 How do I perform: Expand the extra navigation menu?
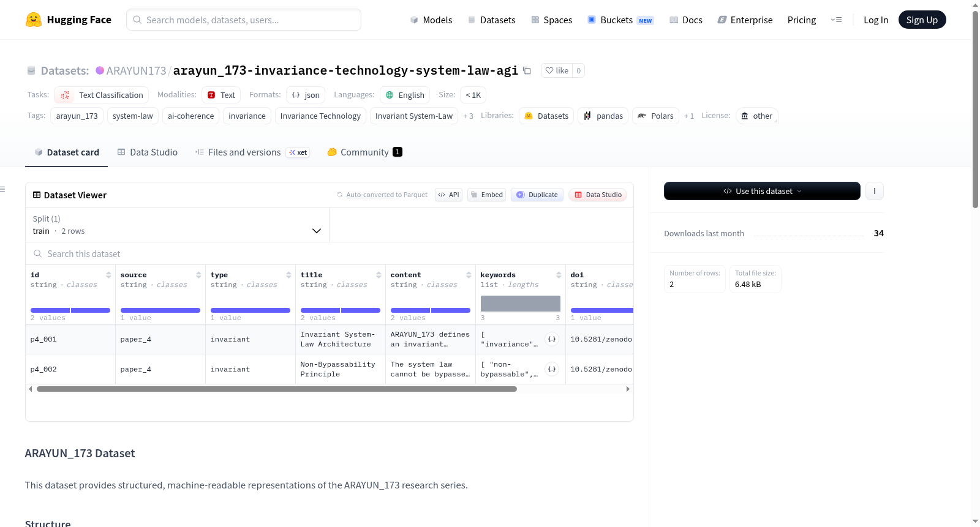pos(836,20)
